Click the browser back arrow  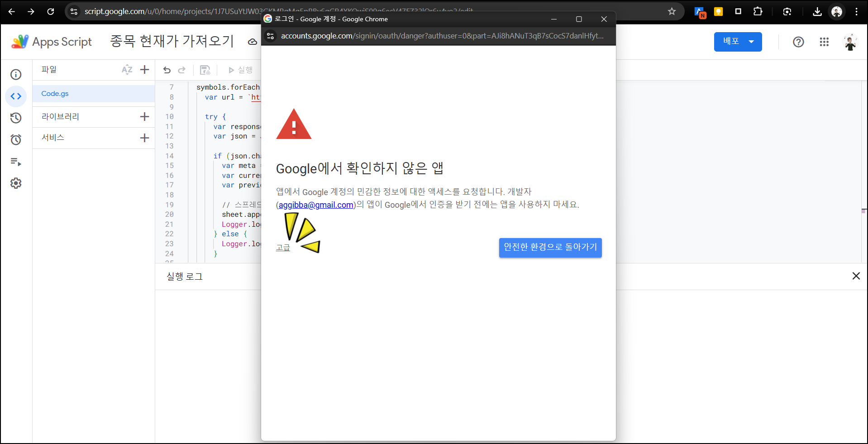(x=12, y=12)
